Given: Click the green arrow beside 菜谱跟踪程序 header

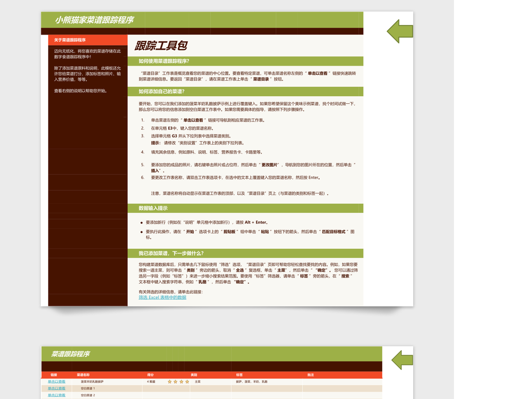Looking at the screenshot, I should click(403, 360).
